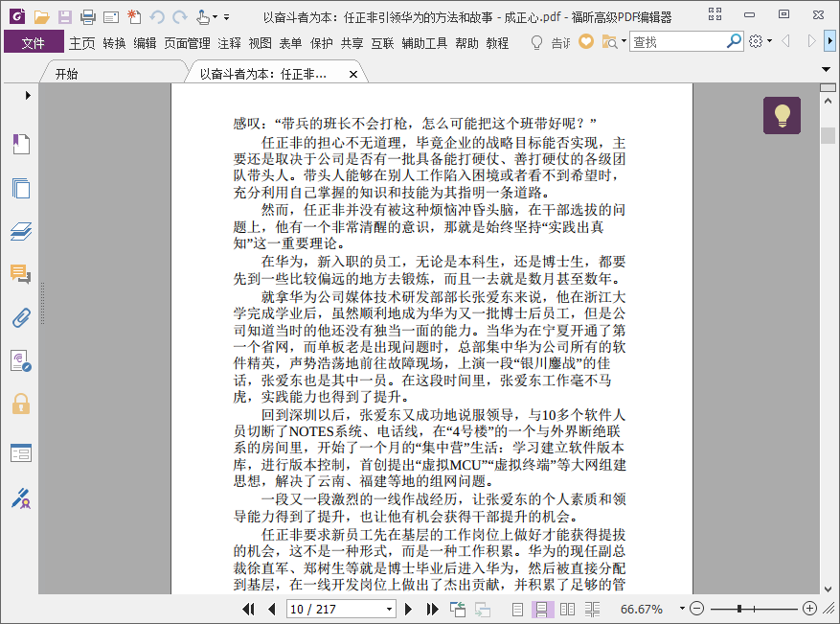Image resolution: width=840 pixels, height=624 pixels.
Task: Go to the previous page
Action: [x=272, y=609]
